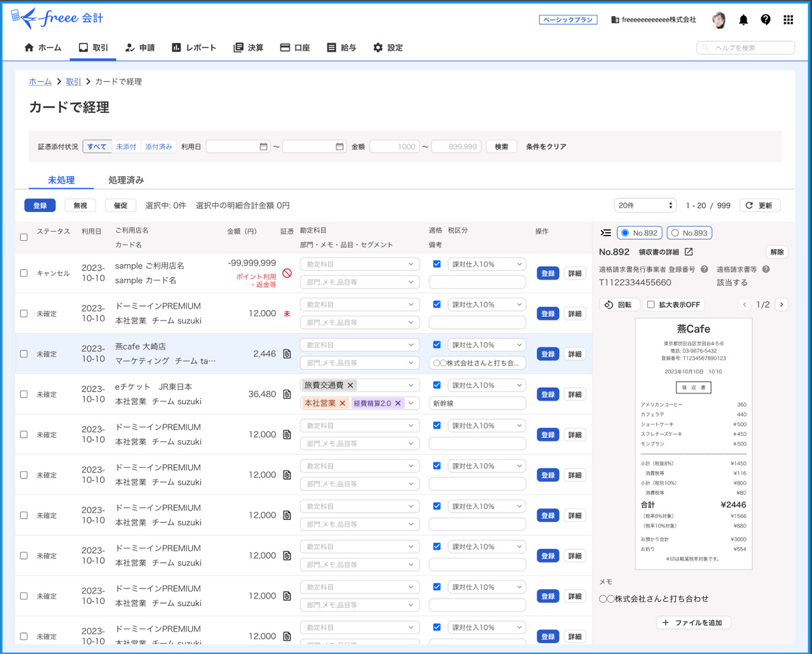Select the 未処理 tab
This screenshot has height=654, width=812.
pyautogui.click(x=61, y=180)
